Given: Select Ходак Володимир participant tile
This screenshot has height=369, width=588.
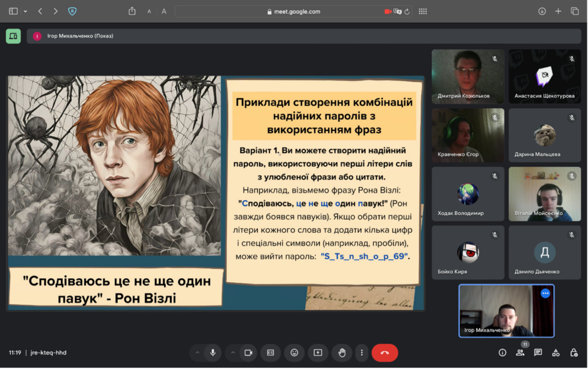Looking at the screenshot, I should point(467,194).
